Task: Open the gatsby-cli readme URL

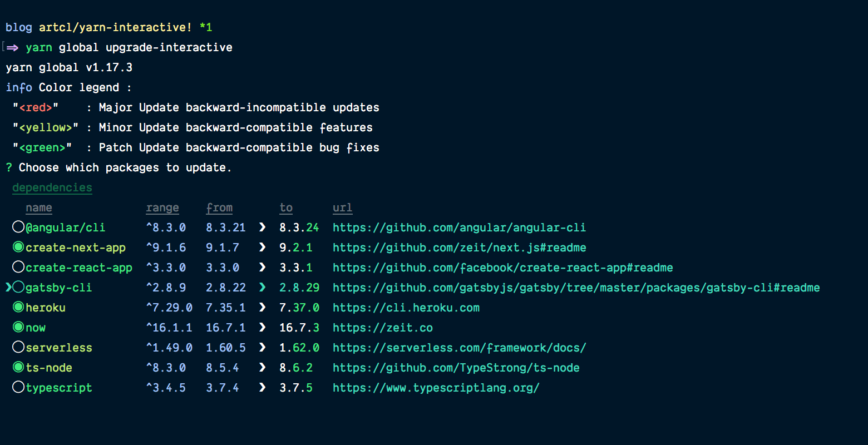Action: [x=576, y=288]
